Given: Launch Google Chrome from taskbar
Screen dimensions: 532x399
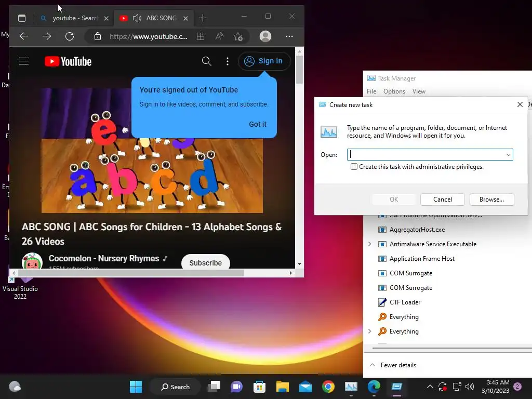Looking at the screenshot, I should pos(328,387).
